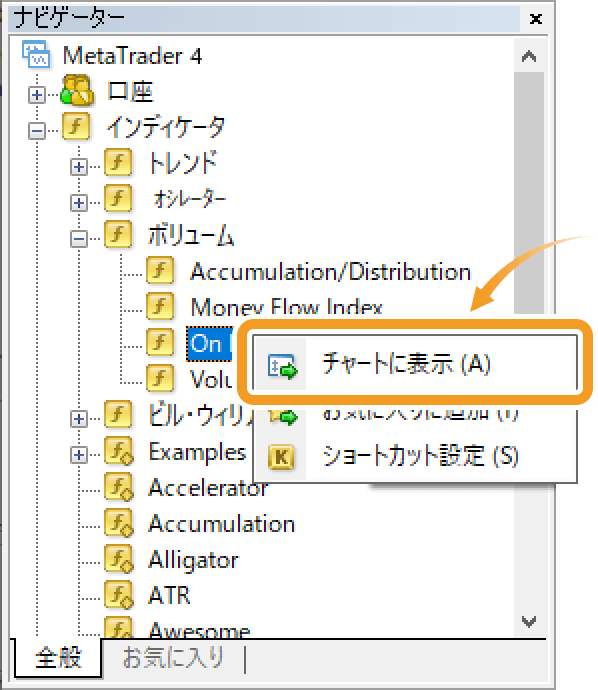Select the Examples label

tap(197, 452)
